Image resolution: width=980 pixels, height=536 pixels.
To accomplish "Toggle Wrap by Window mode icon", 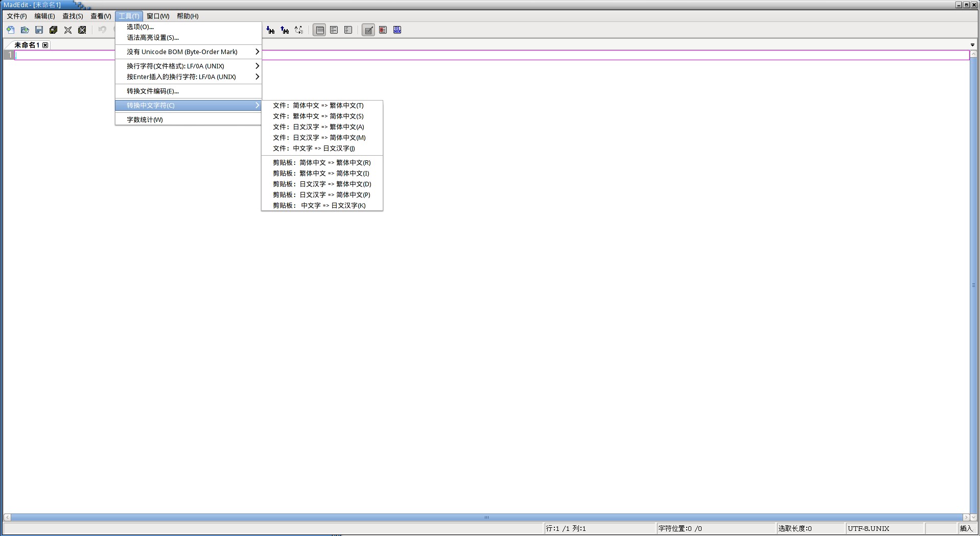I will (334, 30).
